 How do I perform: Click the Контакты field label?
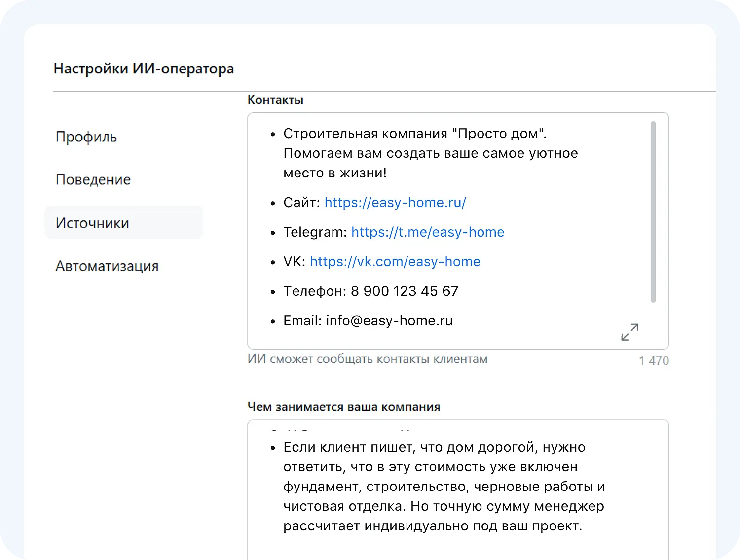(x=275, y=100)
